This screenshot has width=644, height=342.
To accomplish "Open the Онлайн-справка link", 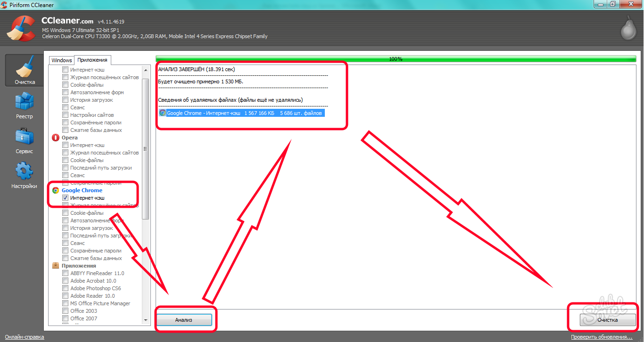I will click(25, 337).
